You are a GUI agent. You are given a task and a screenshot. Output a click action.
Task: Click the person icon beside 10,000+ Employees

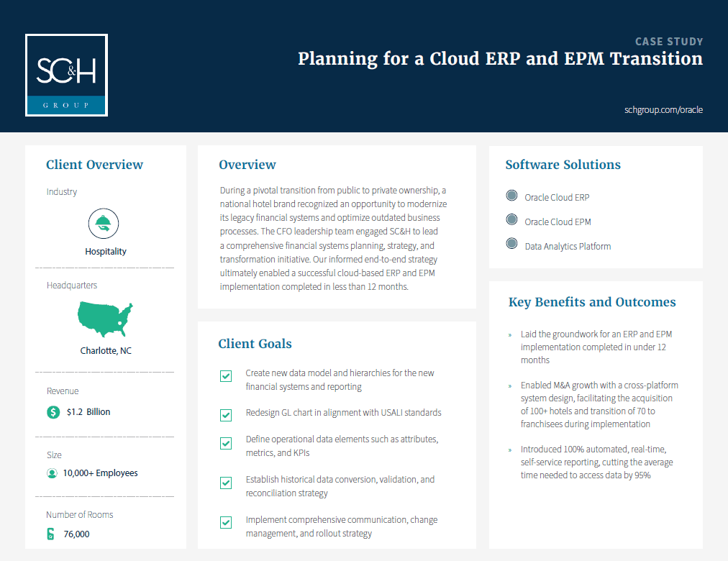tap(52, 473)
